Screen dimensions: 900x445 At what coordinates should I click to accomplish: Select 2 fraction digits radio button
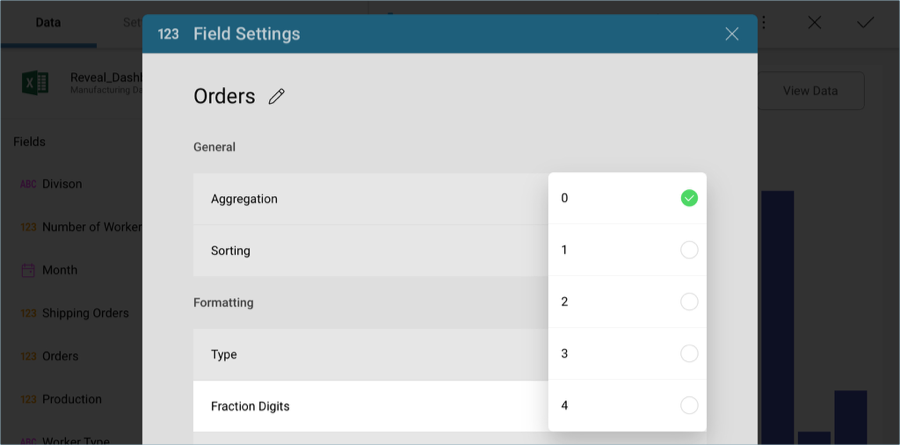tap(689, 302)
